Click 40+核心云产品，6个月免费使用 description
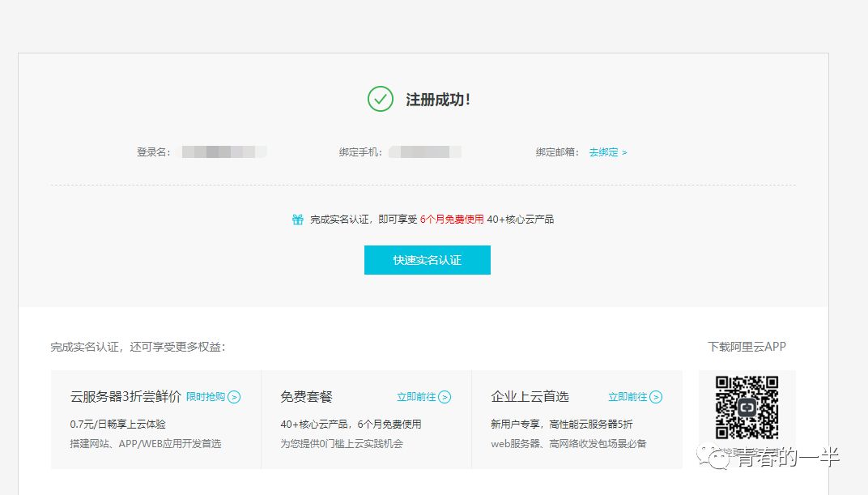 351,425
